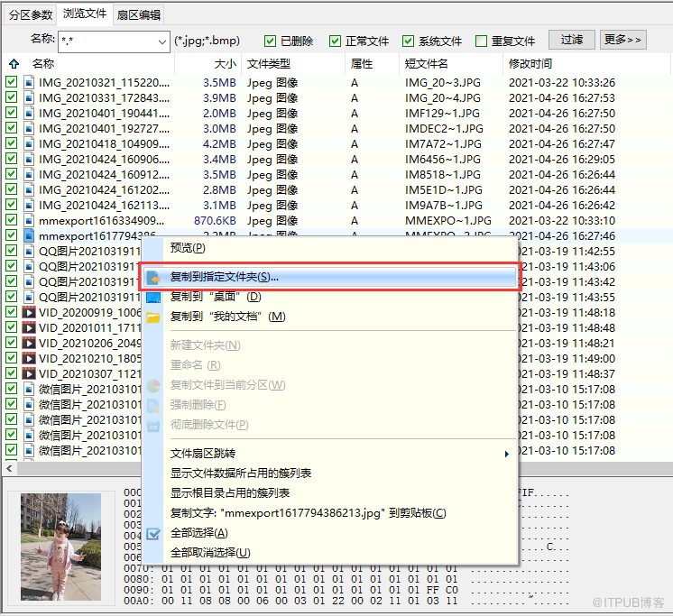Viewport: 673px width, 616px height.
Task: Choose 全部取消选择(U) from the menu
Action: pos(210,553)
